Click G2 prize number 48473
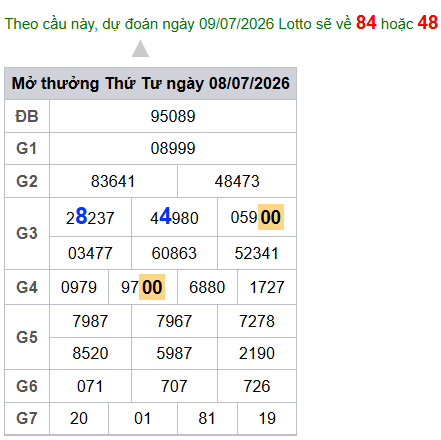This screenshot has height=440, width=441. coord(237,181)
